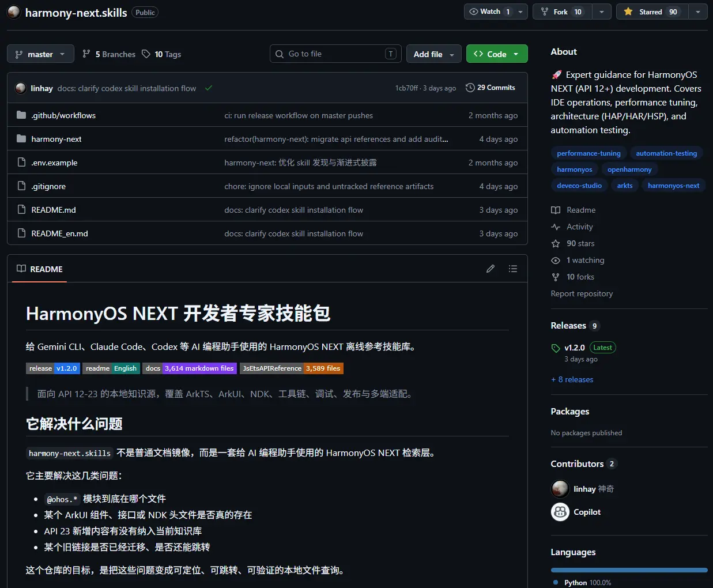
Task: Open the Readme link in About
Action: 574,210
